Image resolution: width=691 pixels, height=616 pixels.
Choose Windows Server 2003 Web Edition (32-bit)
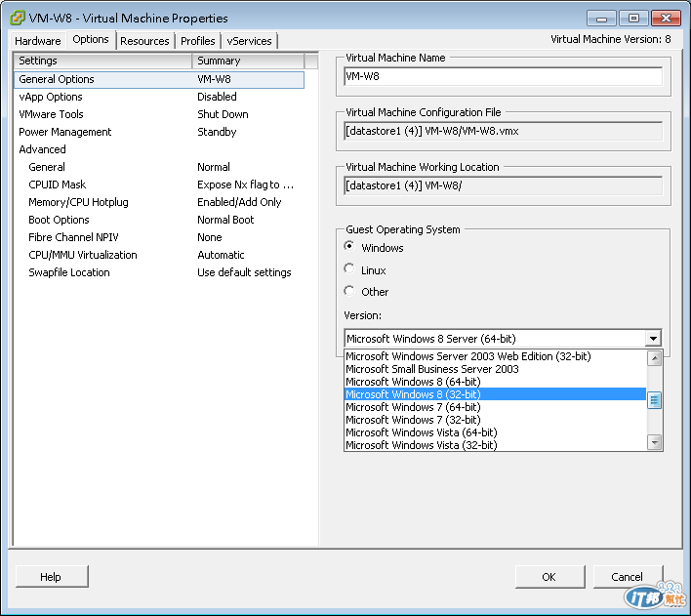[x=496, y=356]
